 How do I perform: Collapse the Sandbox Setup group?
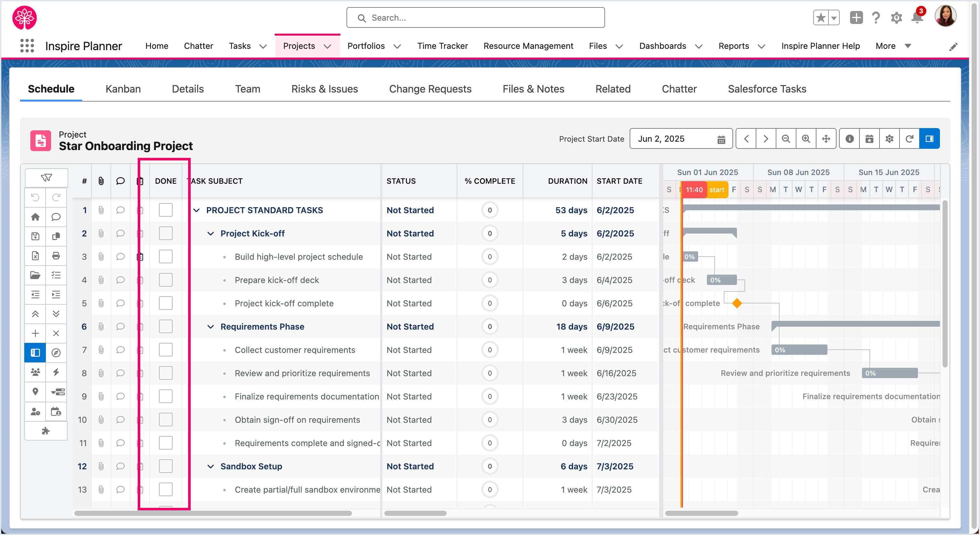210,466
